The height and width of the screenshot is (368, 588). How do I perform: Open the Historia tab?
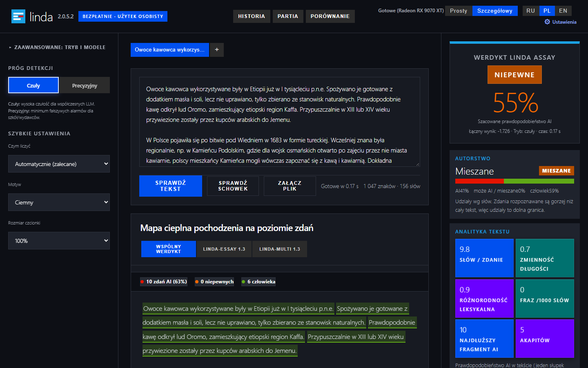click(x=252, y=16)
